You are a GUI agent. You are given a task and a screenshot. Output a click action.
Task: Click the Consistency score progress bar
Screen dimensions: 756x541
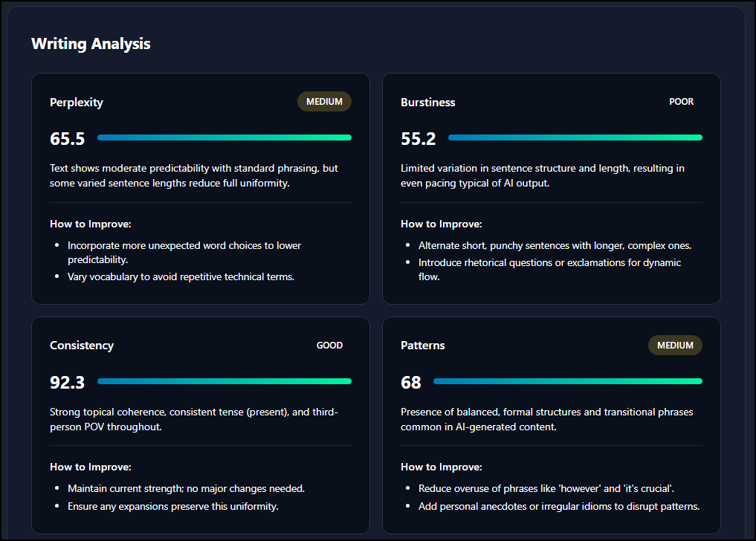[224, 381]
